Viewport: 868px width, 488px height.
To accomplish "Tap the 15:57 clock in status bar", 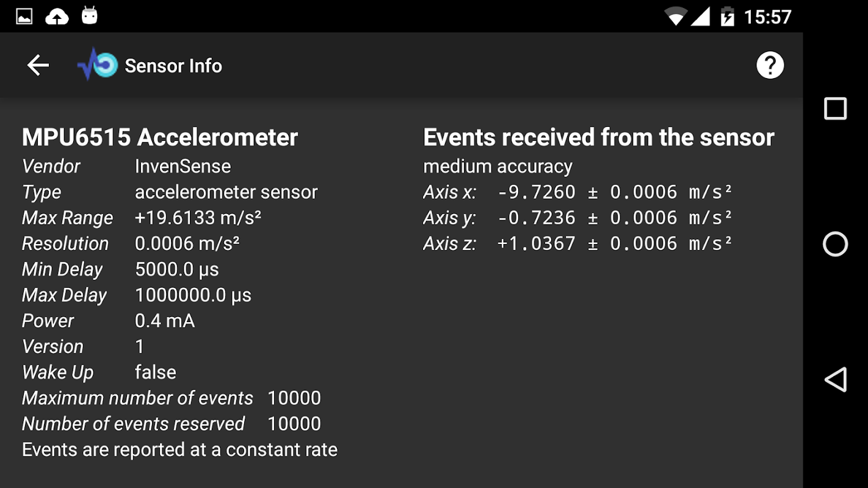I will pyautogui.click(x=767, y=16).
